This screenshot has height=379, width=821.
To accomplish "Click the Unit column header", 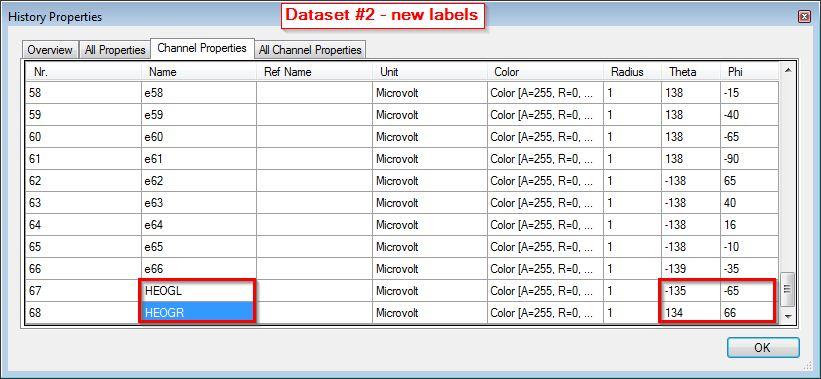I will 429,72.
